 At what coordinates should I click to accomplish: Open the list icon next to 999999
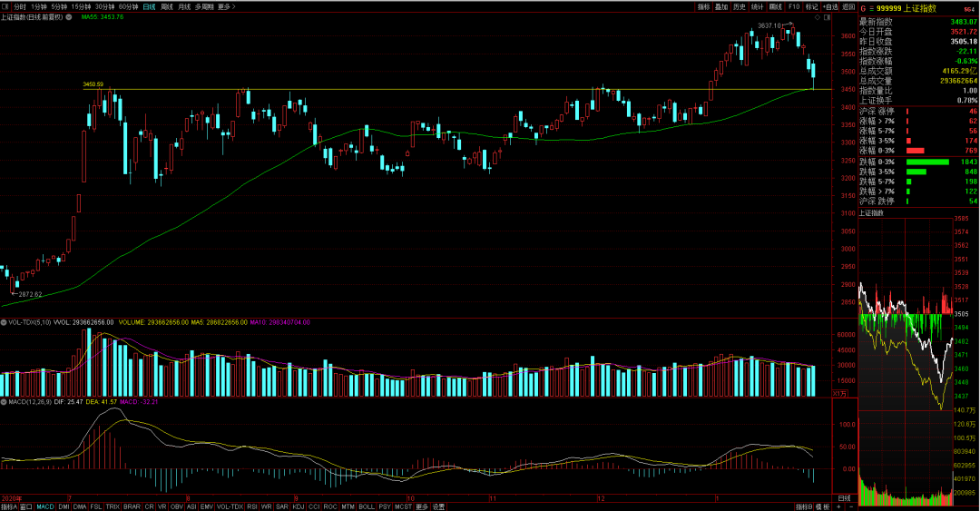871,9
